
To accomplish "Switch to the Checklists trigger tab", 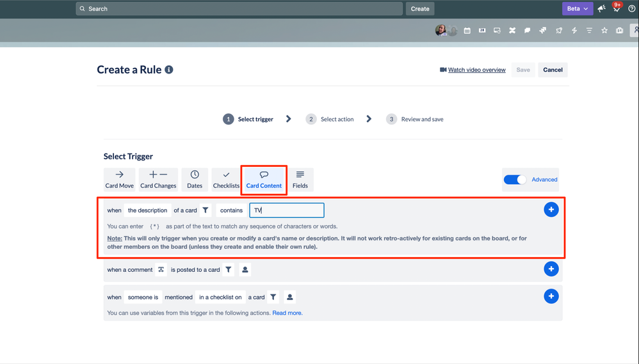I will 226,180.
